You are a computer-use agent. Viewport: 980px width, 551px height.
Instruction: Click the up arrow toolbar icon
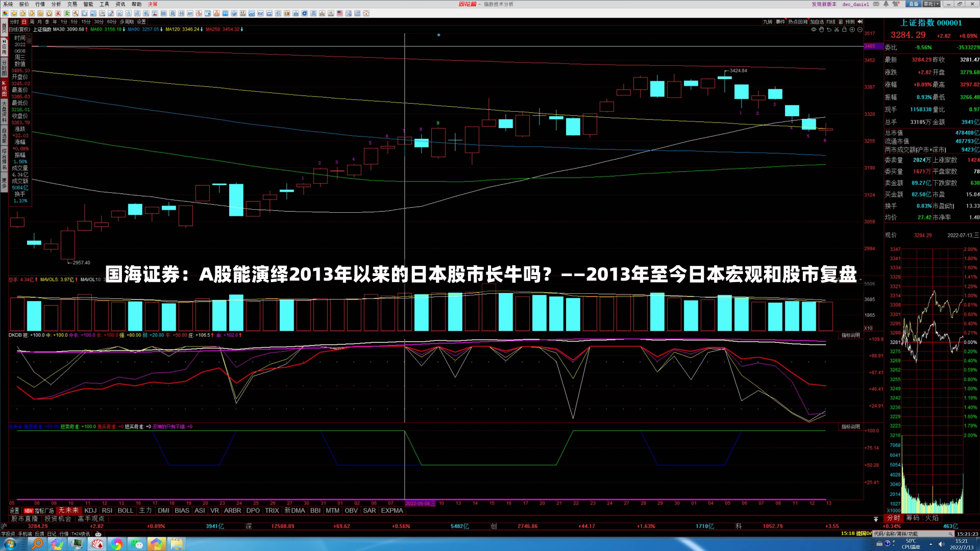coord(22,13)
